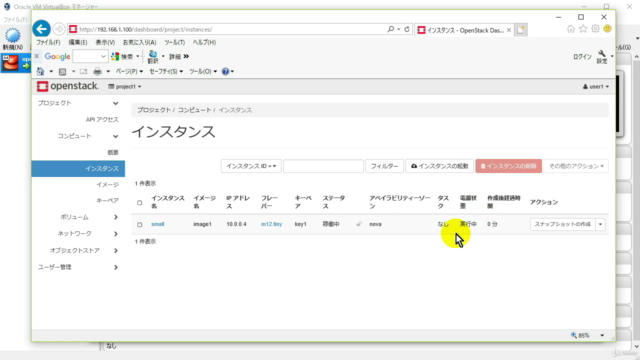Screen dimensions: 640x360
Task: Open the Help (H) menu
Action: pos(204,42)
